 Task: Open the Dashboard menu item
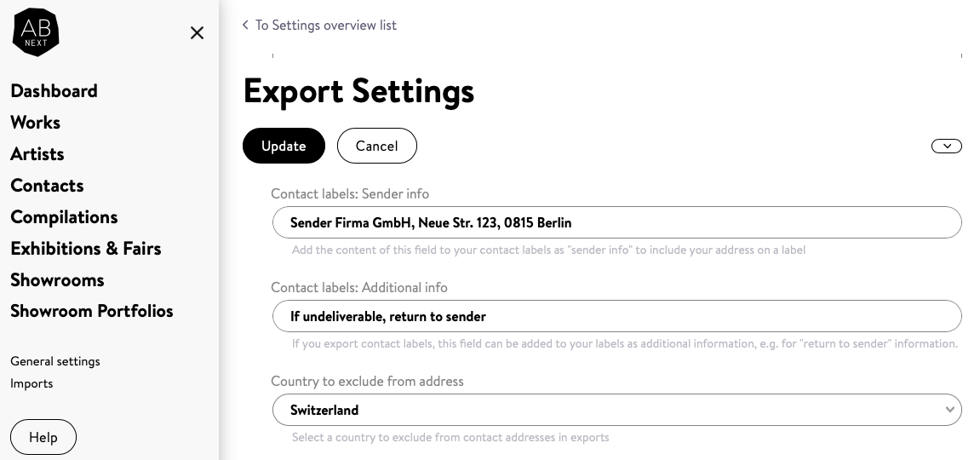click(54, 91)
